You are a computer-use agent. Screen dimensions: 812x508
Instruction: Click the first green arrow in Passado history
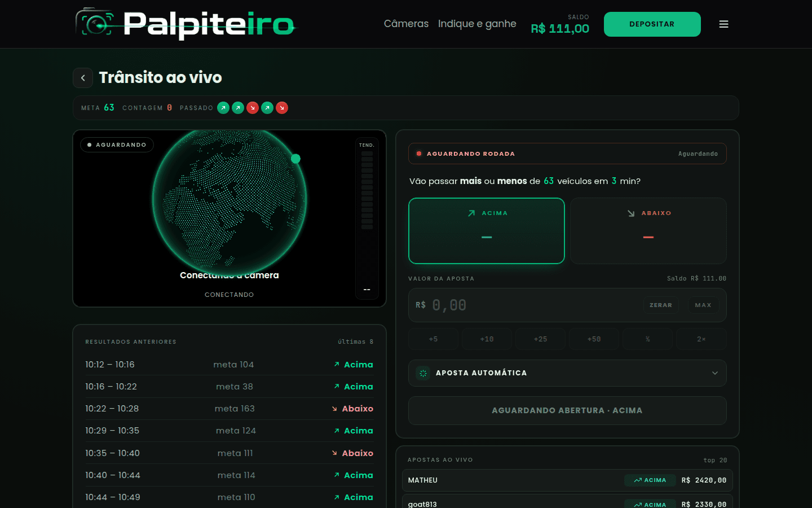223,108
